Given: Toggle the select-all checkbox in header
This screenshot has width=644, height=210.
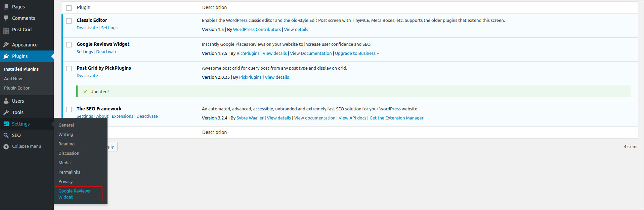Looking at the screenshot, I should click(x=69, y=8).
